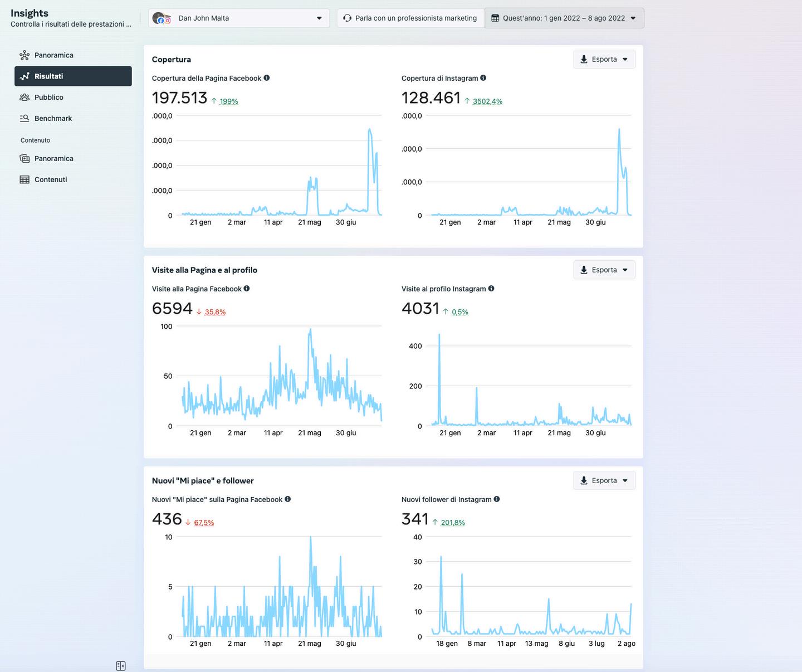Image resolution: width=802 pixels, height=672 pixels.
Task: Collapse sidebar using bottom panel icon
Action: pyautogui.click(x=121, y=666)
